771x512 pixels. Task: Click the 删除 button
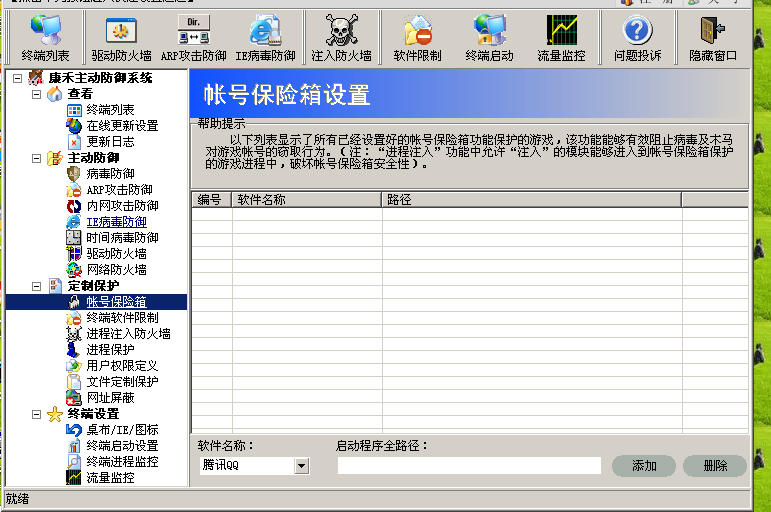[715, 466]
